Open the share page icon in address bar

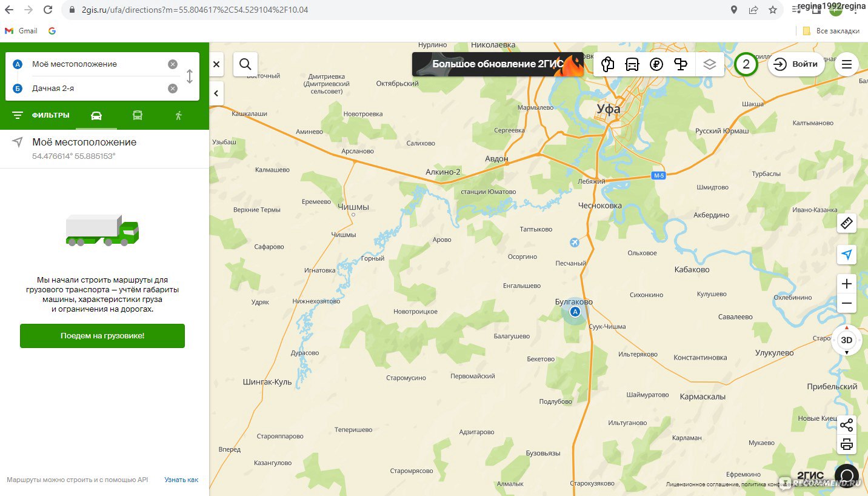pyautogui.click(x=753, y=10)
